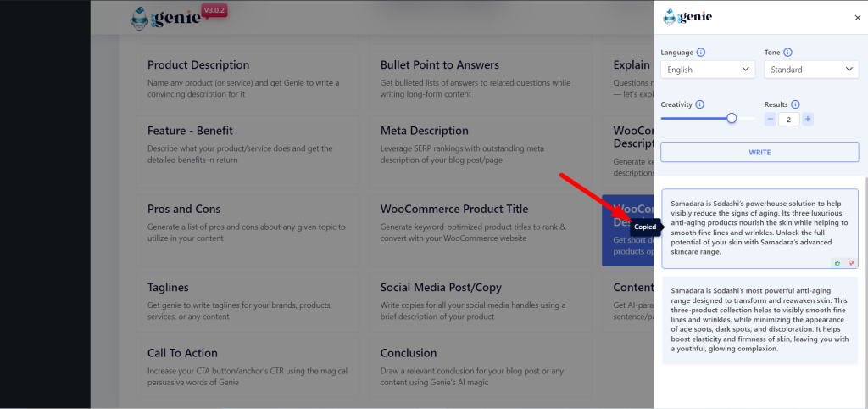Click the Genie logo in side panel
The width and height of the screenshot is (868, 409).
pos(687,17)
